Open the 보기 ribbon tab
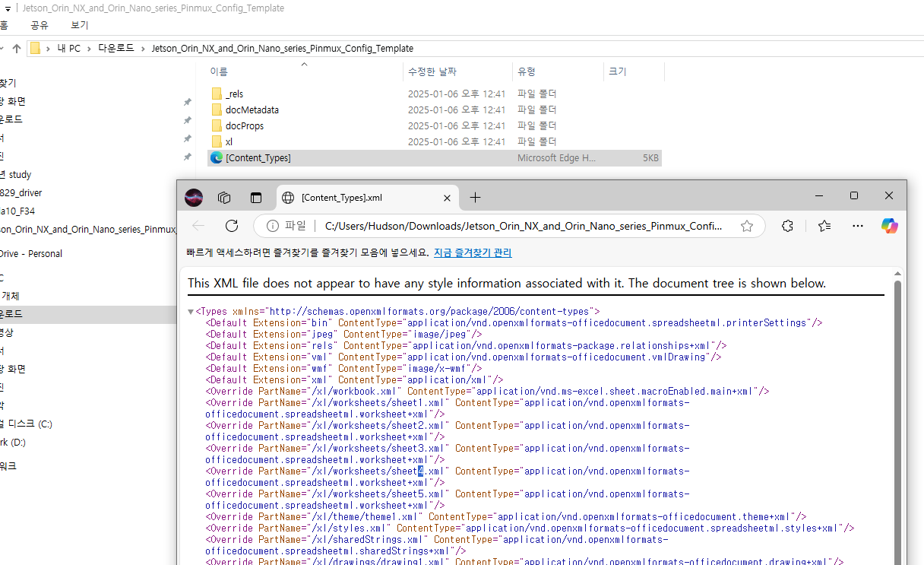The image size is (924, 565). [x=79, y=25]
